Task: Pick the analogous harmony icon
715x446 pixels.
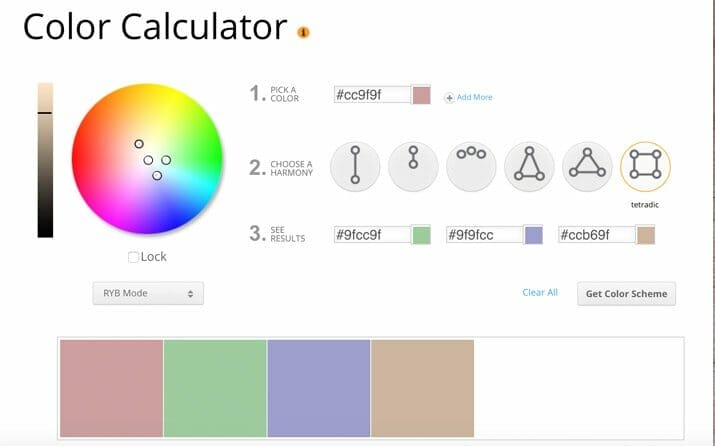Action: tap(471, 166)
